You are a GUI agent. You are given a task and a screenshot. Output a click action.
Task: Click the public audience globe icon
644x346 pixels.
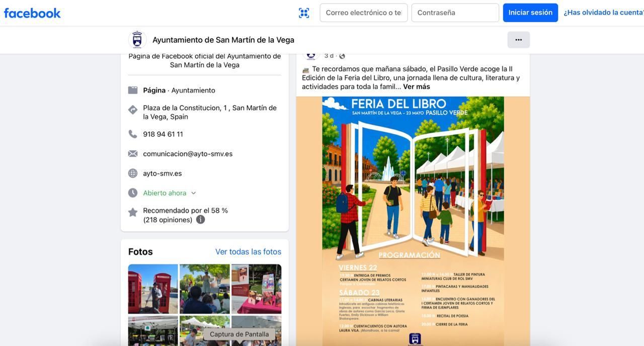(342, 56)
